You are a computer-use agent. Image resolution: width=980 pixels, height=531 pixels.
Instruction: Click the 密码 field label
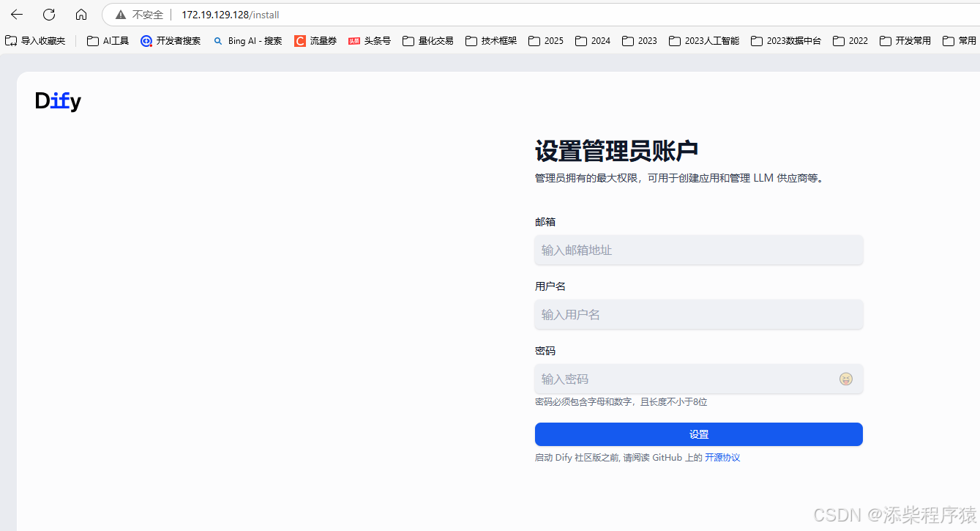pyautogui.click(x=545, y=351)
